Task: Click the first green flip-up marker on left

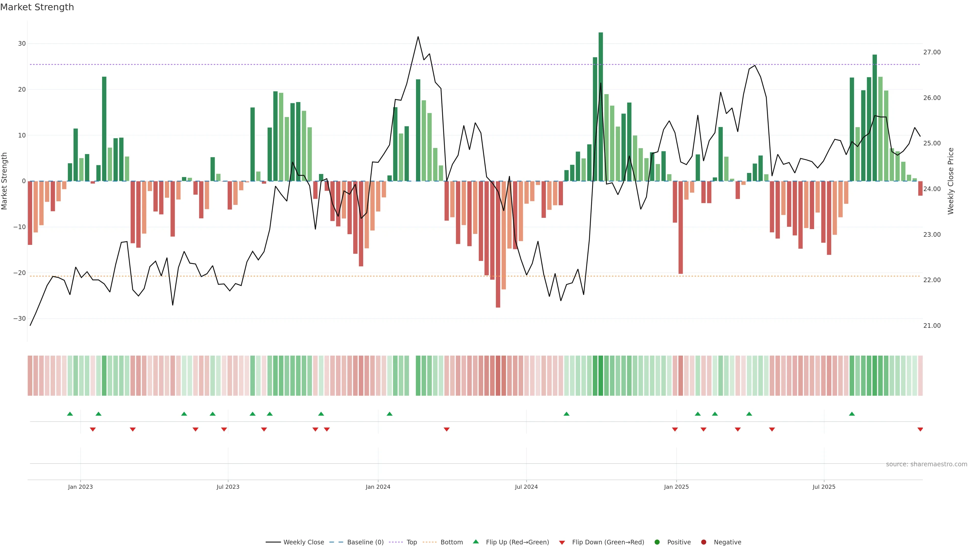Action: pyautogui.click(x=70, y=414)
